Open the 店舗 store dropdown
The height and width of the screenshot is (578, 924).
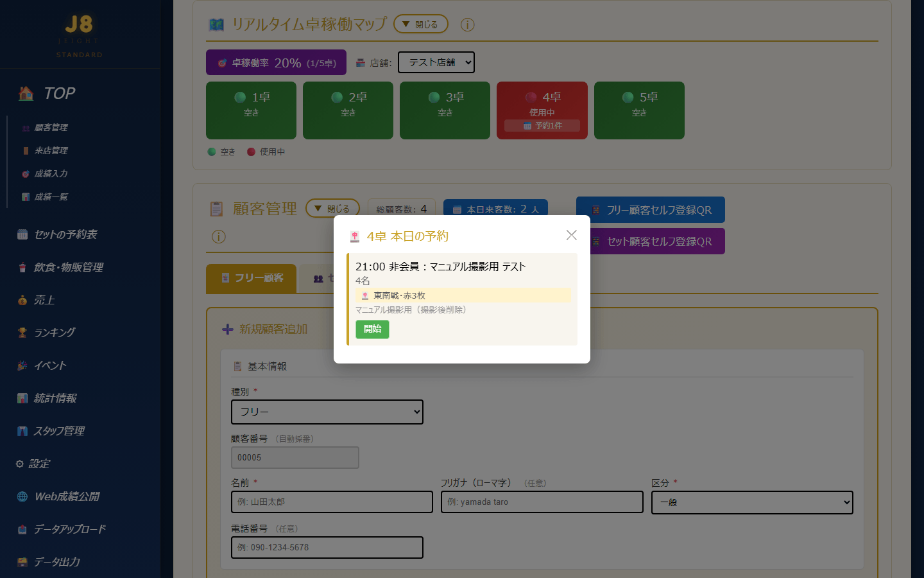click(436, 62)
